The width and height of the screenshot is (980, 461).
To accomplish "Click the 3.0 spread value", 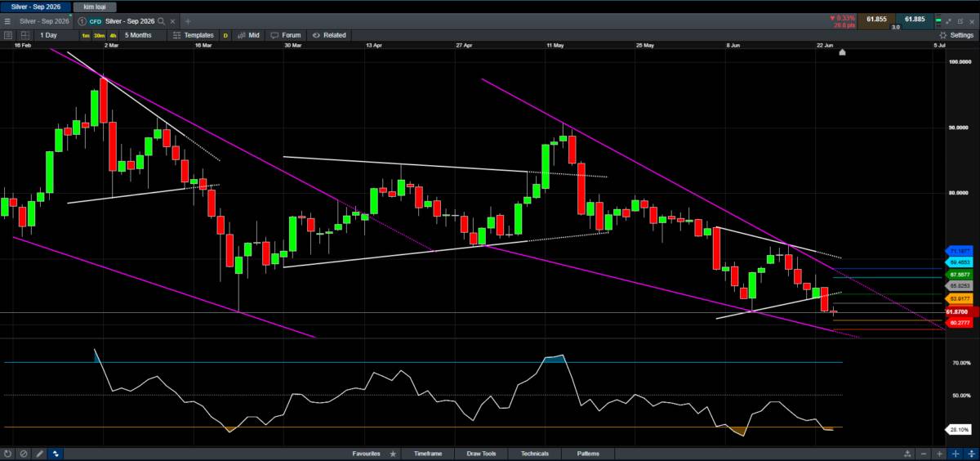I will (x=895, y=27).
